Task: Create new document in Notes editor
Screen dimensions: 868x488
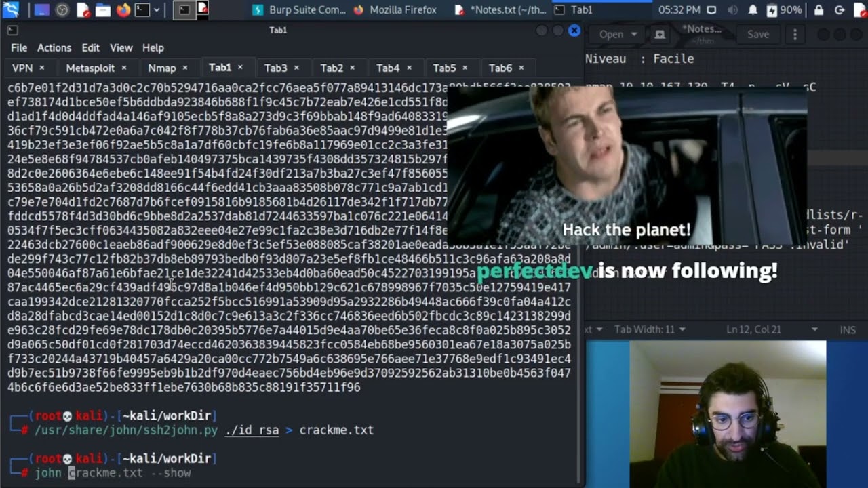Action: 660,35
